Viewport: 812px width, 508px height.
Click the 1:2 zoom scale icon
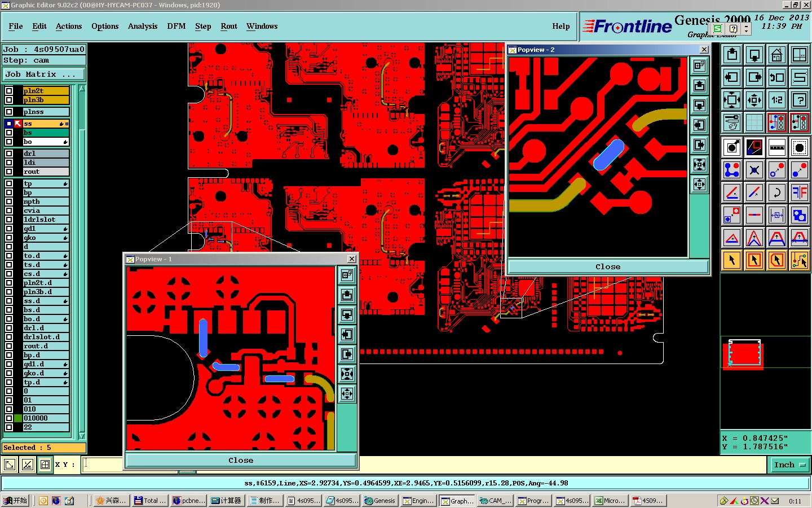point(777,100)
